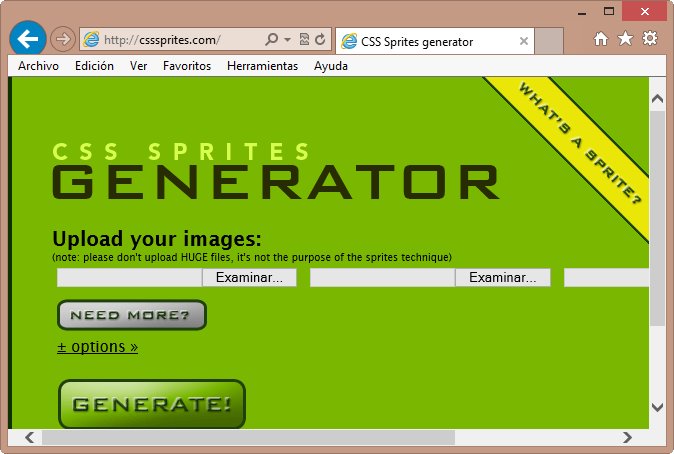Click the vertical scrollbar up arrow

[657, 99]
